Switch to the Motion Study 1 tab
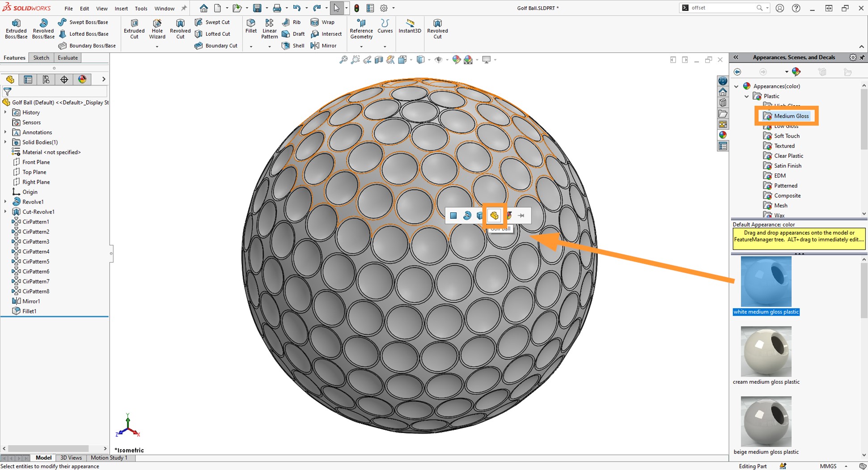 click(x=109, y=457)
